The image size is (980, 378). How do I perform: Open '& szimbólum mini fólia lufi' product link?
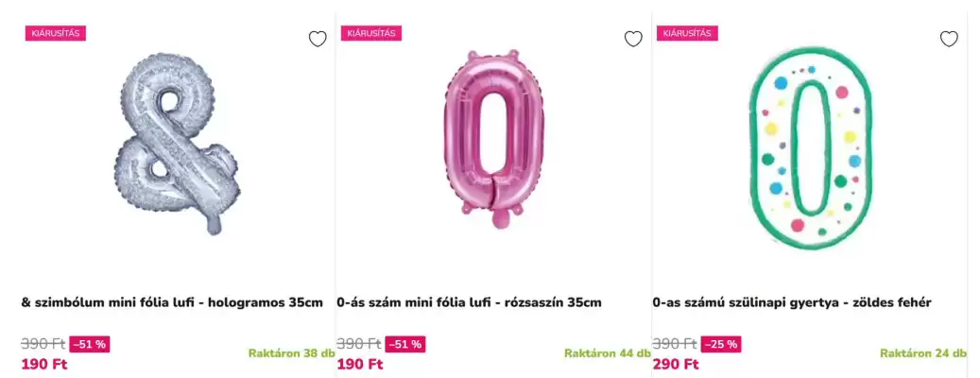coord(172,302)
